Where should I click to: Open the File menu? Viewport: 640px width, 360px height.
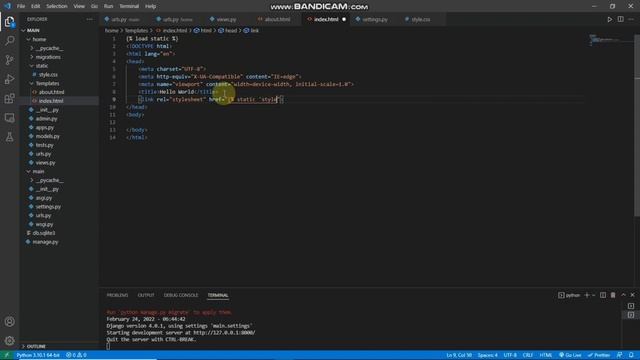[x=21, y=6]
